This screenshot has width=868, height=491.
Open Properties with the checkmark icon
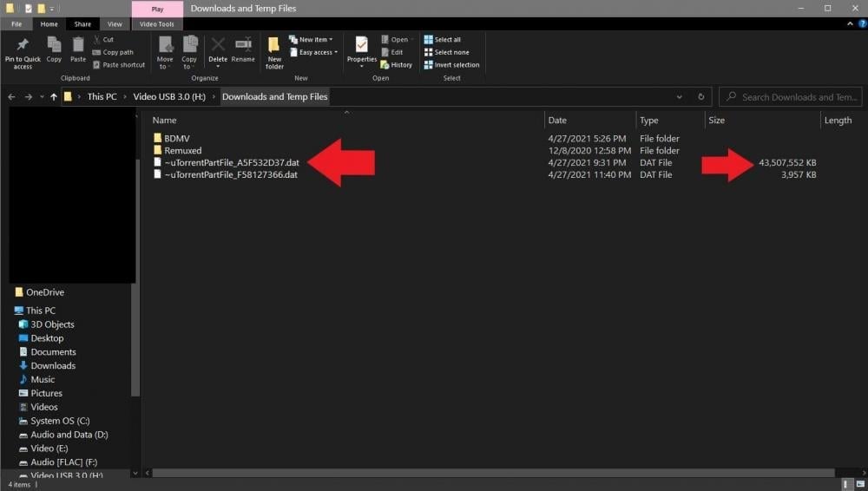361,44
